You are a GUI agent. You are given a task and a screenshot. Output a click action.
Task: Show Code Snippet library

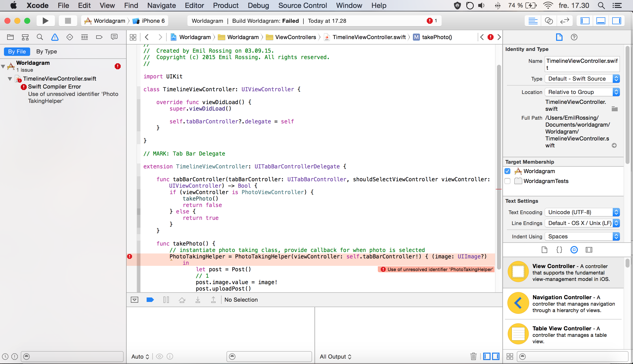[559, 250]
